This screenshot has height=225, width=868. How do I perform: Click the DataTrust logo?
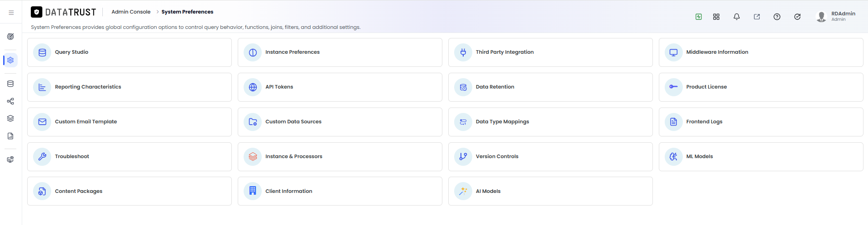click(63, 12)
